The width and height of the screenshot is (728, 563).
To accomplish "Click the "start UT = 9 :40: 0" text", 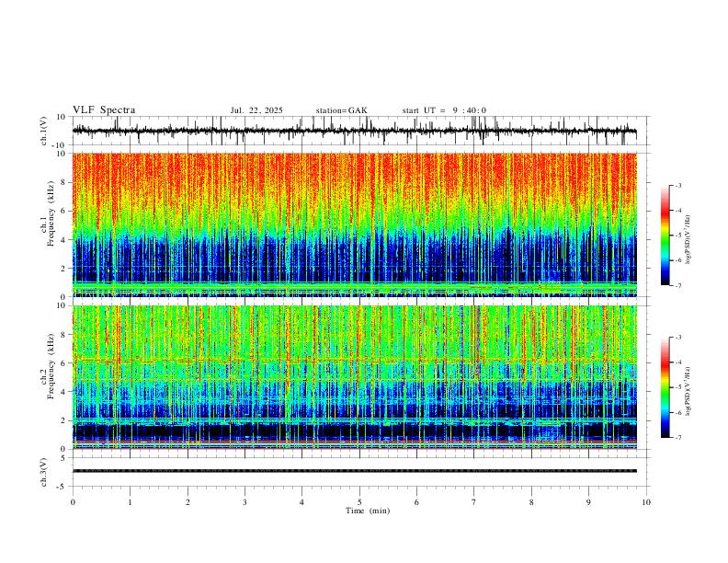I will tap(444, 110).
